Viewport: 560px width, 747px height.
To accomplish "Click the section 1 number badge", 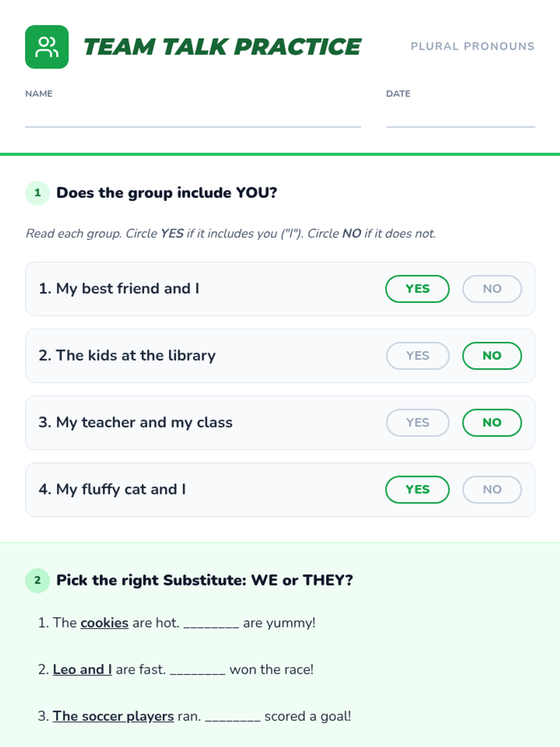I will point(37,193).
